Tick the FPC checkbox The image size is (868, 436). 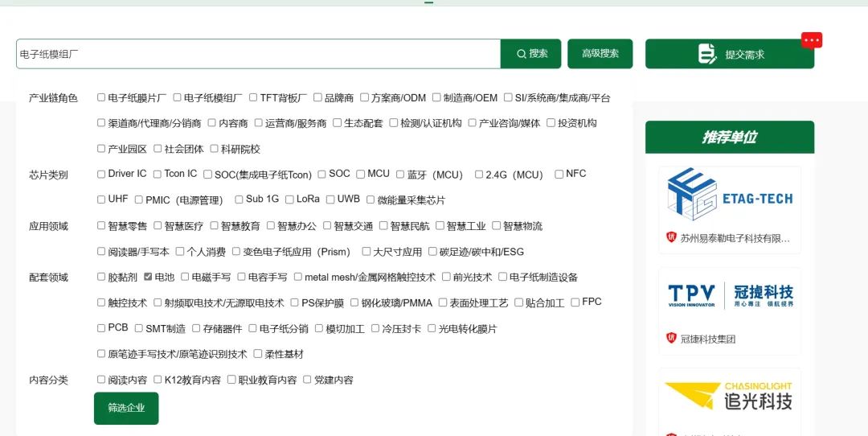(575, 302)
